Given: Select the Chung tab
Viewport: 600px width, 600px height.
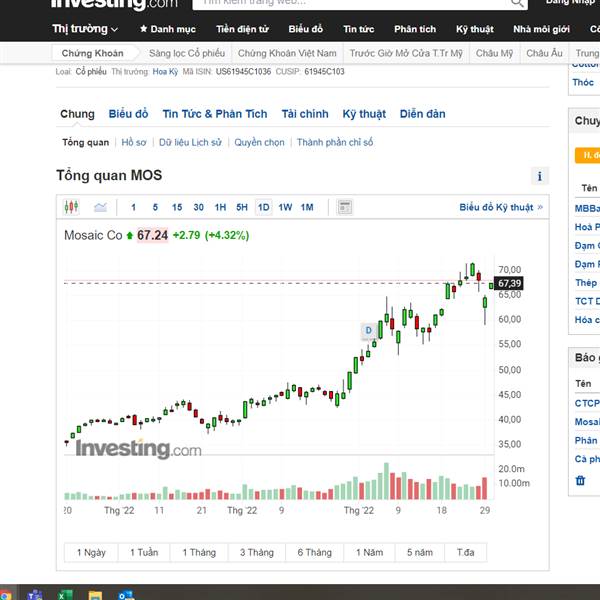Looking at the screenshot, I should tap(77, 114).
